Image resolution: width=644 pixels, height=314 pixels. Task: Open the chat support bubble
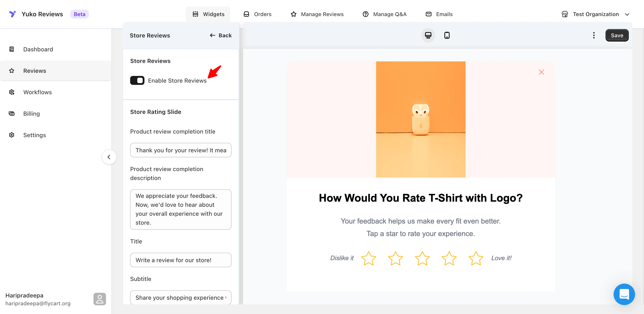click(624, 294)
